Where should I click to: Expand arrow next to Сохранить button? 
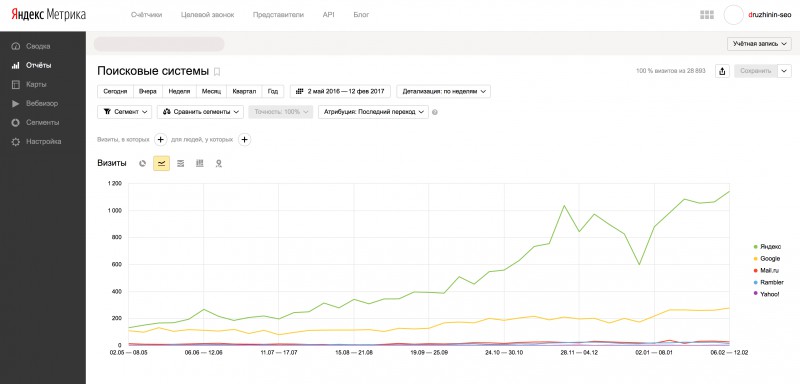pyautogui.click(x=784, y=71)
